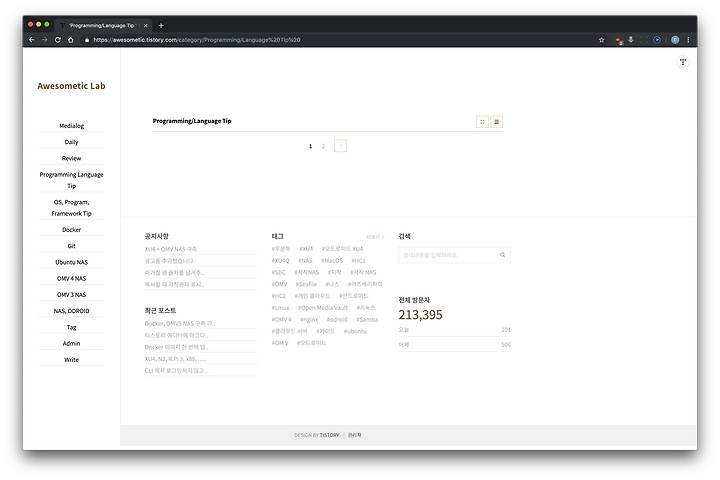This screenshot has width=720, height=480.
Task: Click the URL address bar
Action: pyautogui.click(x=340, y=40)
